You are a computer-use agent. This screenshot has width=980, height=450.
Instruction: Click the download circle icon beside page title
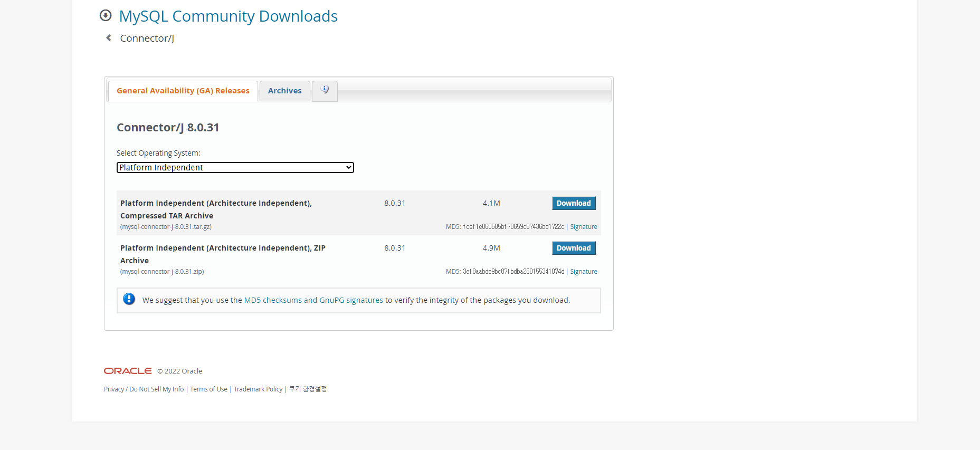[106, 15]
